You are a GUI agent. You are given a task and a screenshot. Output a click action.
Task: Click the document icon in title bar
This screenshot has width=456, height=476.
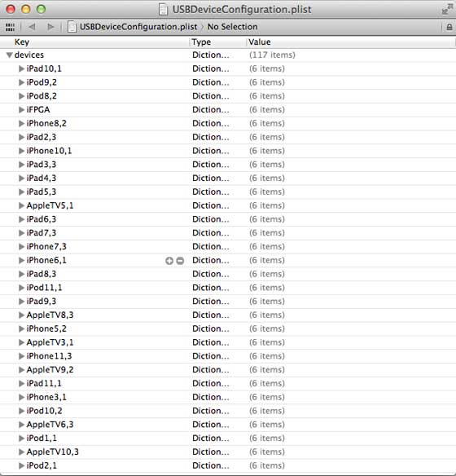click(x=163, y=10)
